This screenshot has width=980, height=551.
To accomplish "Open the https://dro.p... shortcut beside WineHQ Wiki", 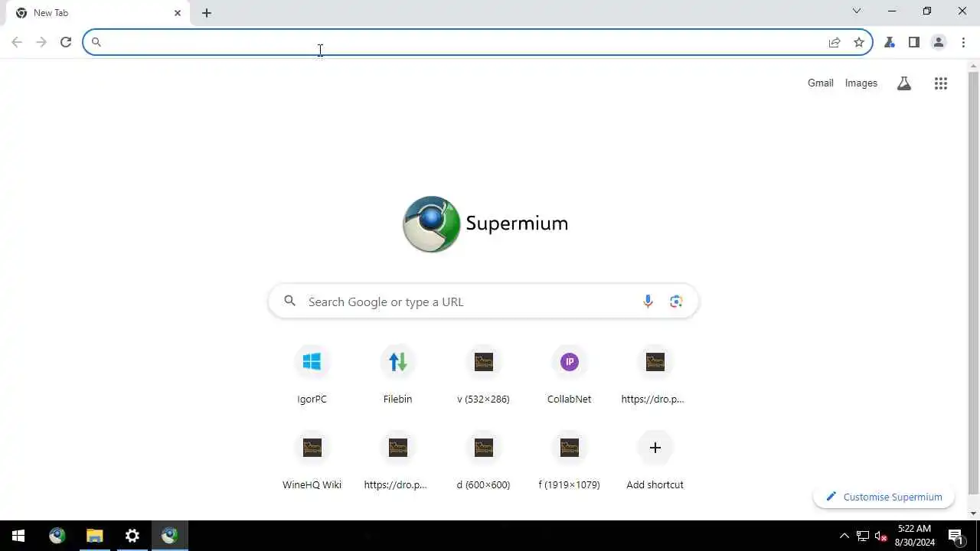I will tap(397, 460).
